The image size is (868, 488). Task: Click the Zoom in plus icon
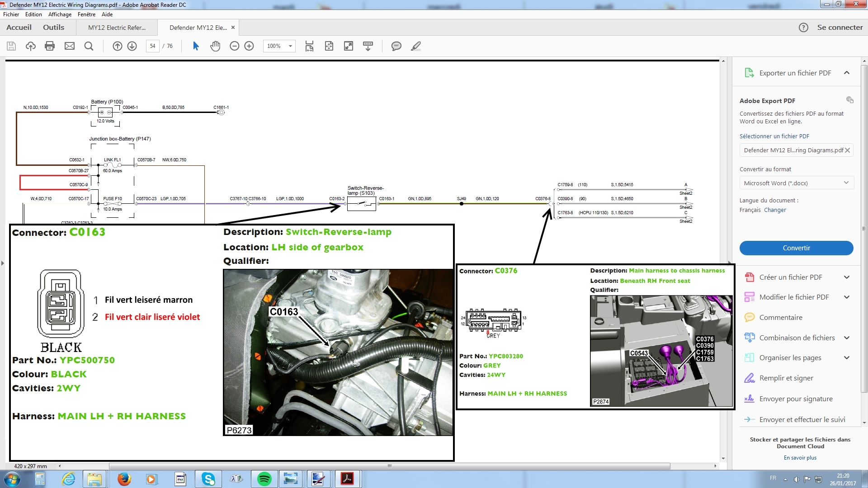(249, 46)
